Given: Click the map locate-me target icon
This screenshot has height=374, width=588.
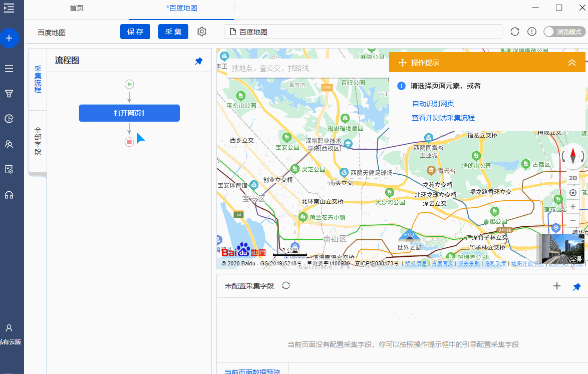Looking at the screenshot, I should [573, 193].
